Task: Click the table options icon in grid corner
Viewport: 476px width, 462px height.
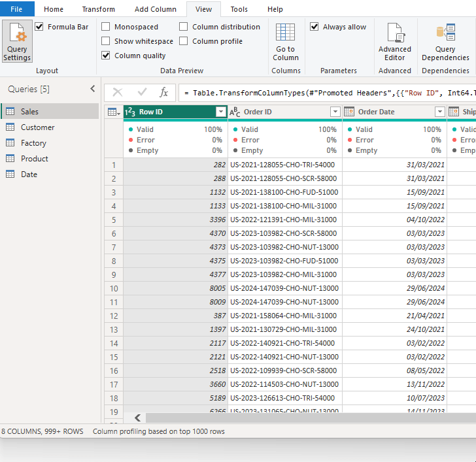Action: [x=114, y=112]
